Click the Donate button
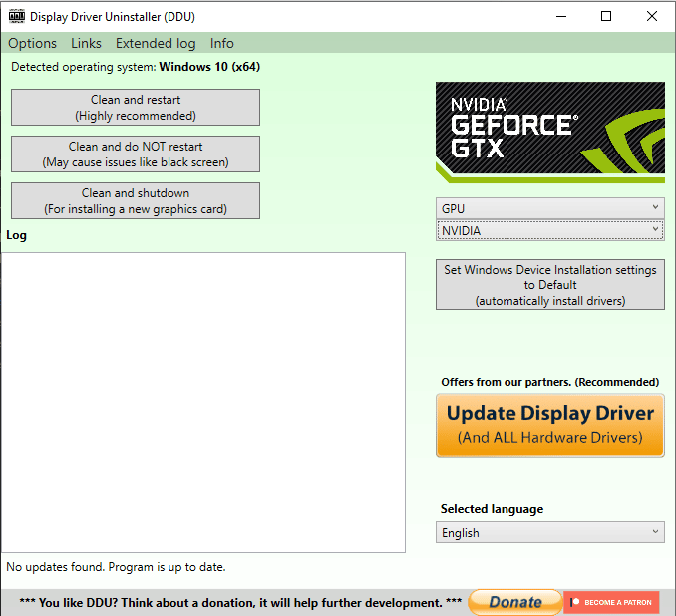Image resolution: width=676 pixels, height=616 pixels. pos(515,602)
